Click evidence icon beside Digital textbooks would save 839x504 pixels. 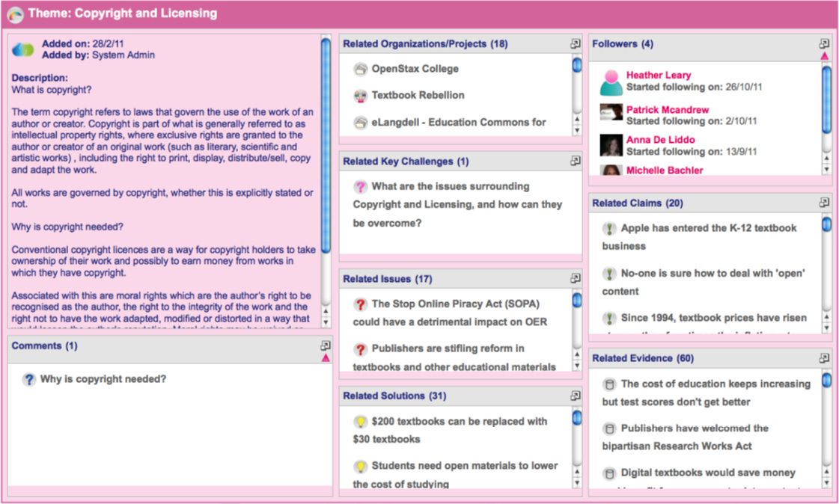(609, 473)
